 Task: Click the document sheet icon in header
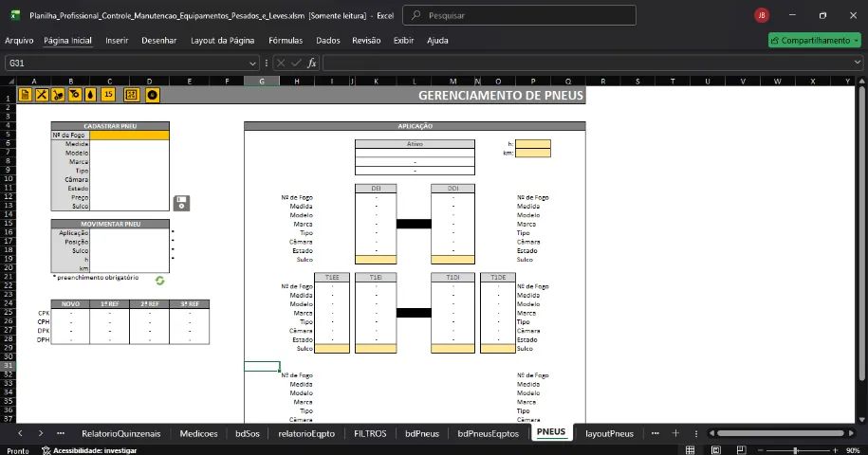[x=26, y=95]
